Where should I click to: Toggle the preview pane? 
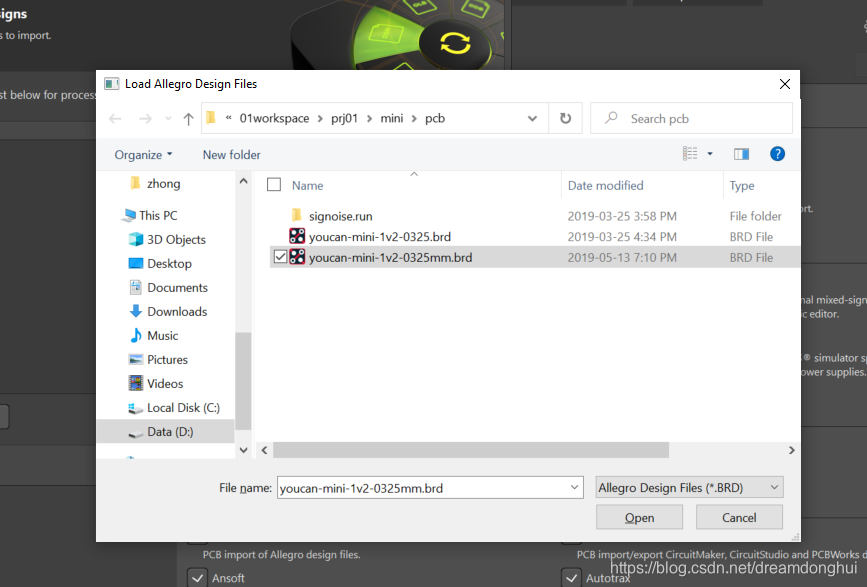(x=741, y=154)
